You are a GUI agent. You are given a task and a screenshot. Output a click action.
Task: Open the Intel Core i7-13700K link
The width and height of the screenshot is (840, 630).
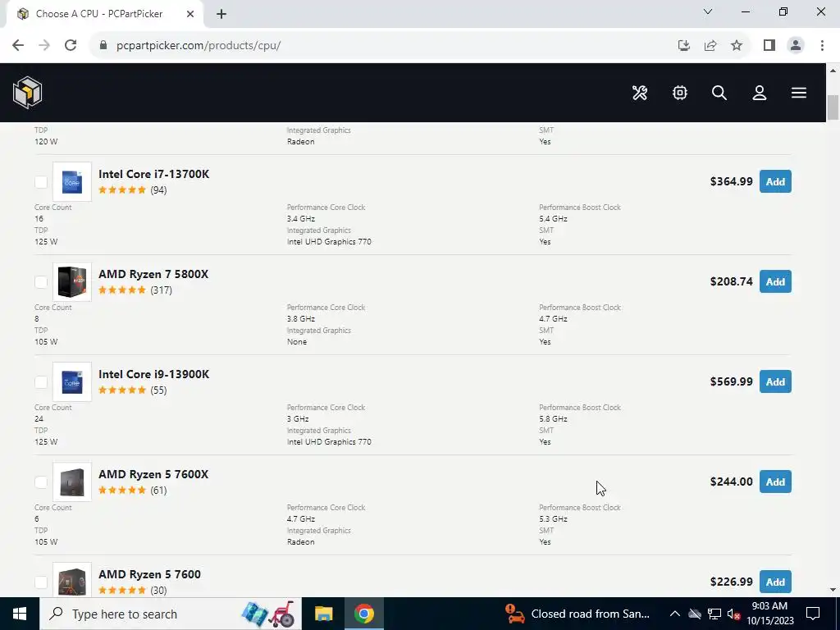pyautogui.click(x=153, y=174)
